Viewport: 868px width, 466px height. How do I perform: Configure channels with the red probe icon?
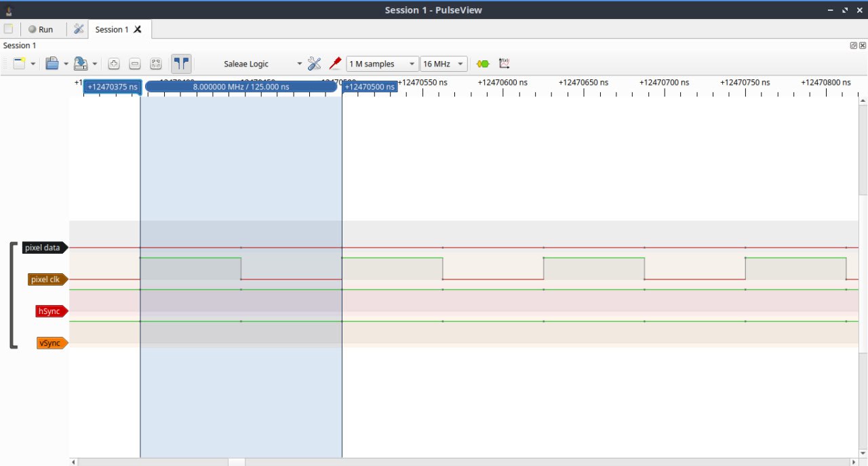coord(335,64)
